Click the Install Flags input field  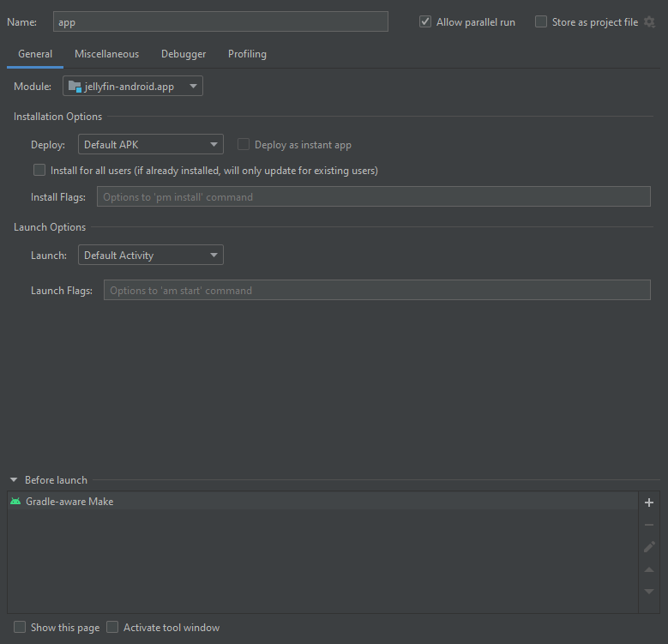click(x=374, y=196)
